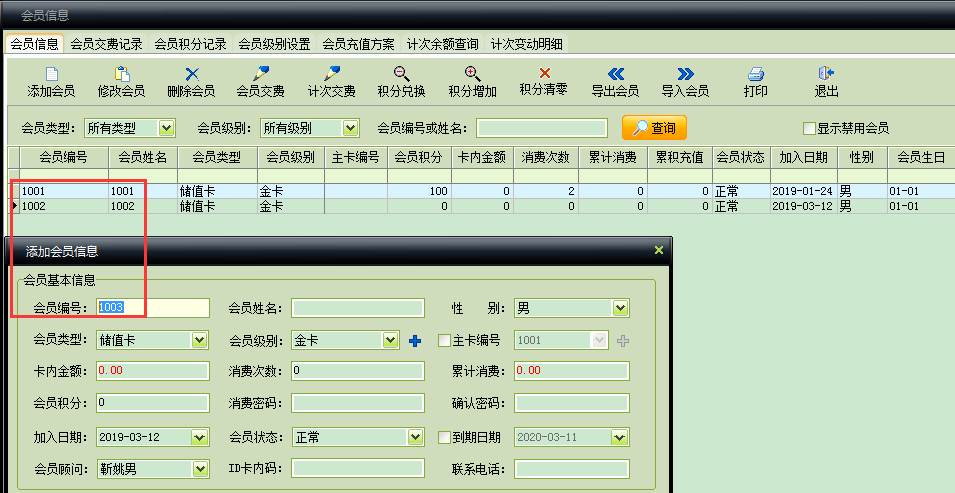This screenshot has height=493, width=955.
Task: Open 计次交费 from the toolbar
Action: click(x=332, y=82)
